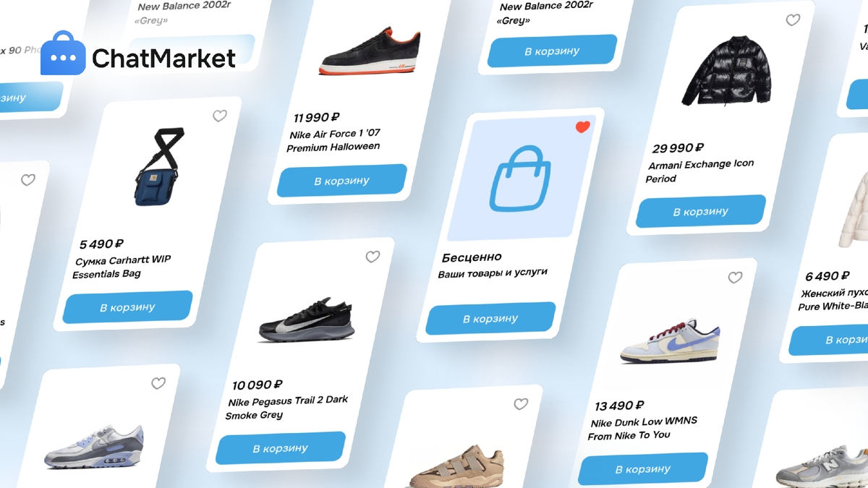Favorite the Carhartt WIP Essentials Bag with heart
This screenshot has width=868, height=488.
[220, 116]
